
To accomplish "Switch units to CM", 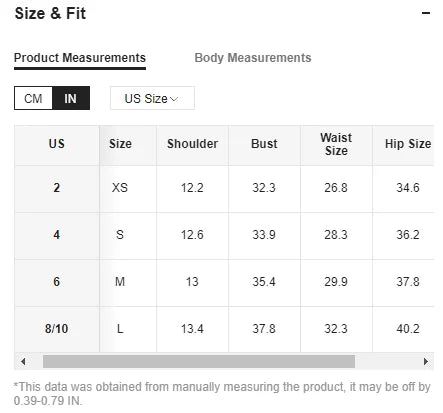I will tap(33, 98).
